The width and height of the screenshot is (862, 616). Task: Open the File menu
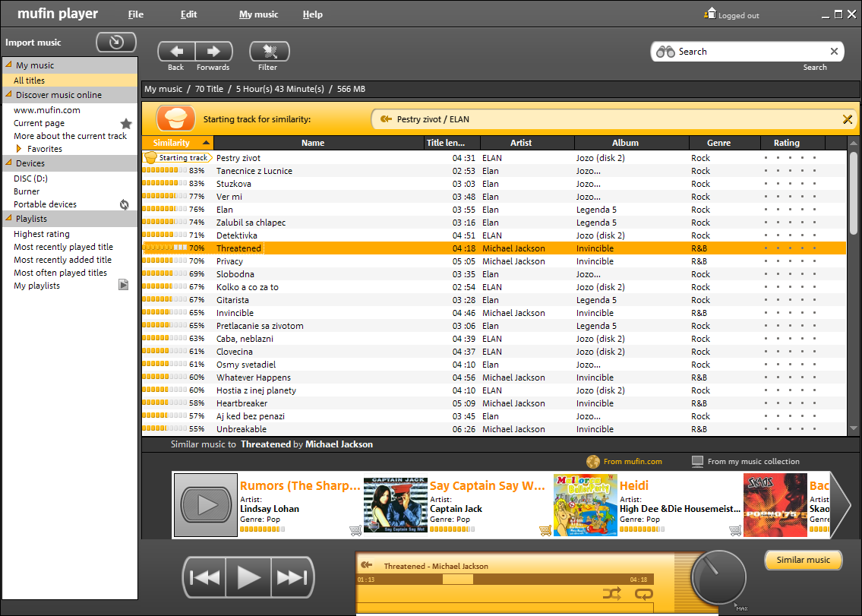(x=136, y=14)
